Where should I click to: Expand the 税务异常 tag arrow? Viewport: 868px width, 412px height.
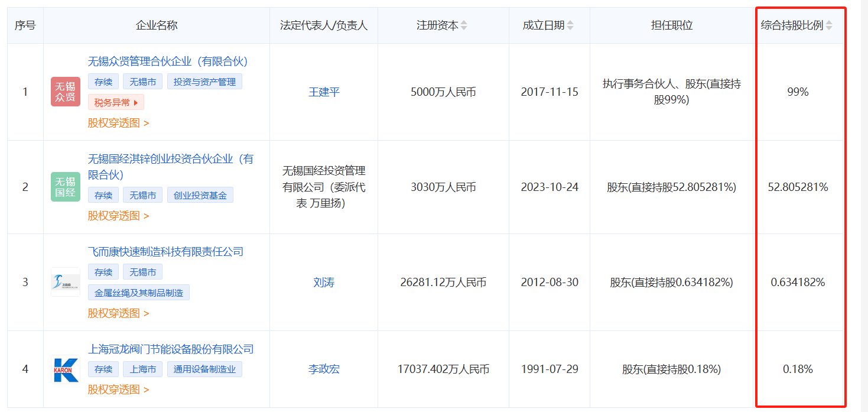point(136,103)
